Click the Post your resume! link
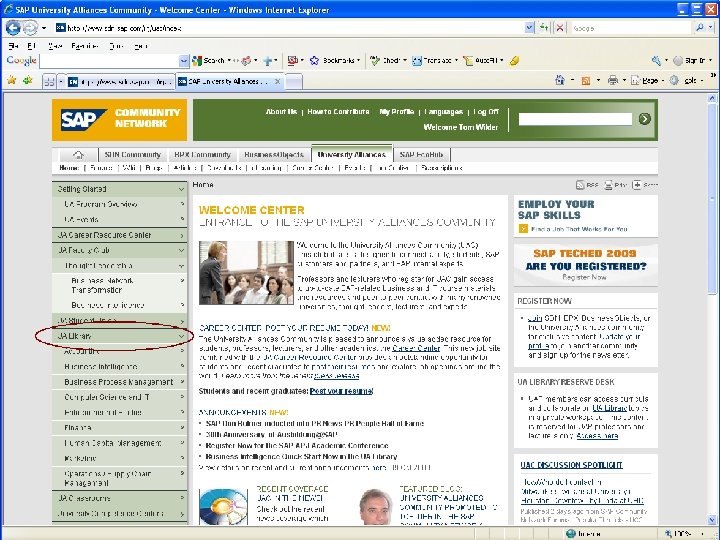The width and height of the screenshot is (720, 540). coord(341,391)
